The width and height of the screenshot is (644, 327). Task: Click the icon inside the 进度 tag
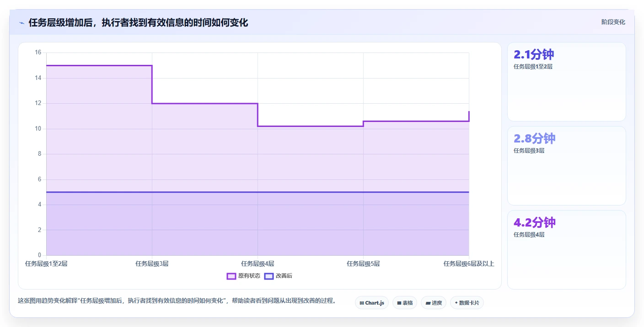428,303
